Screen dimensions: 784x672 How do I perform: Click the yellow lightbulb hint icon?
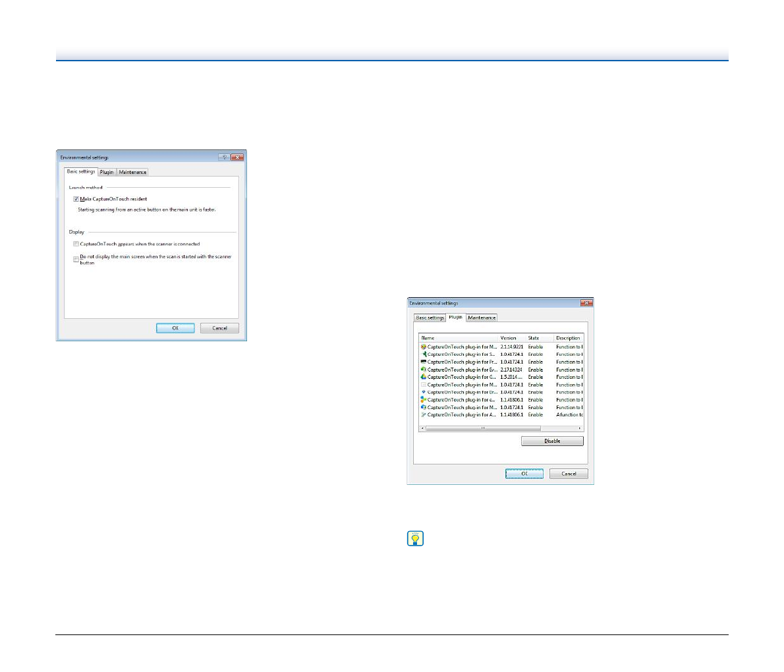pos(415,539)
